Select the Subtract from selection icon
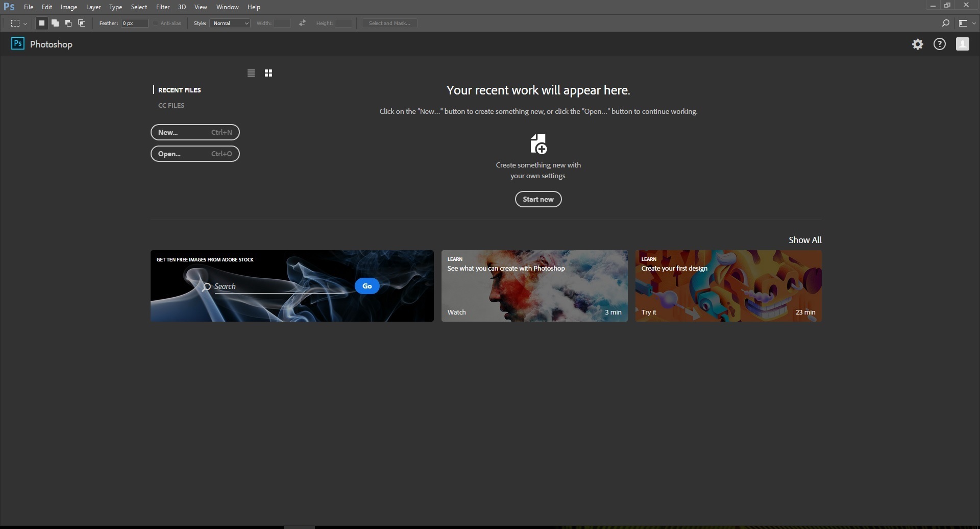 click(68, 23)
